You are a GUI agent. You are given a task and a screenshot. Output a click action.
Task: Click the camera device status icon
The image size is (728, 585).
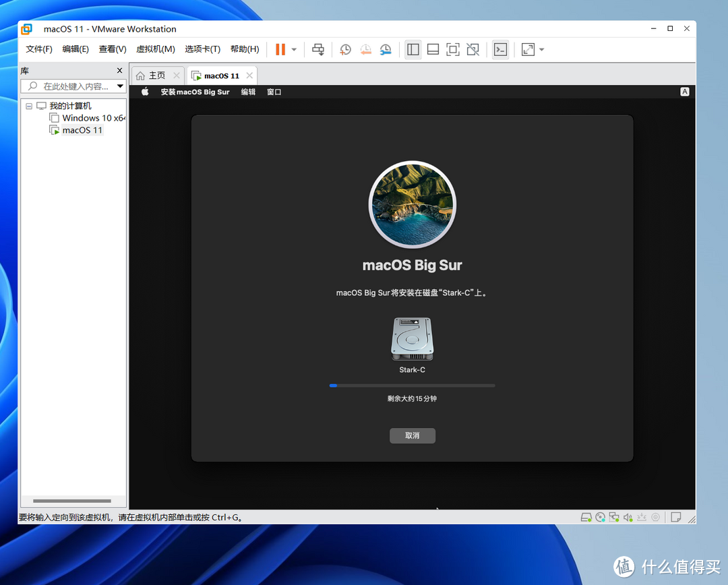tap(656, 517)
